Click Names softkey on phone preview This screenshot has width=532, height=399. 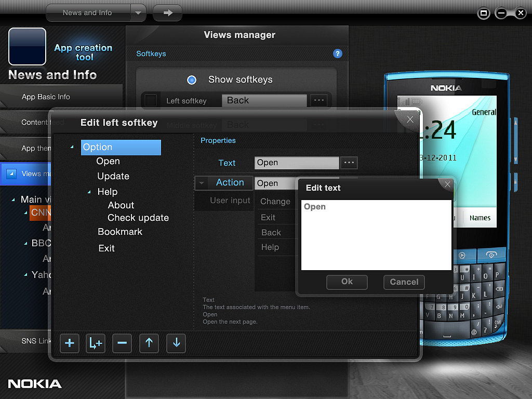click(x=480, y=218)
